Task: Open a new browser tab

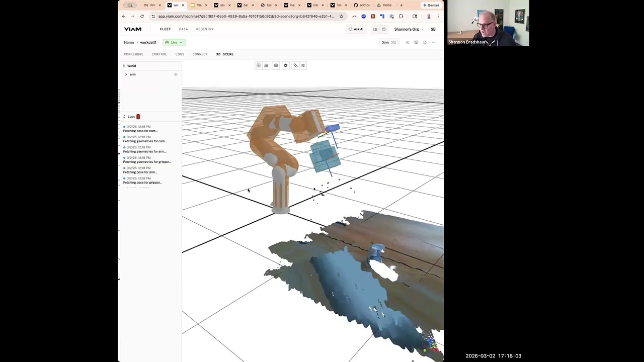Action: click(x=401, y=5)
